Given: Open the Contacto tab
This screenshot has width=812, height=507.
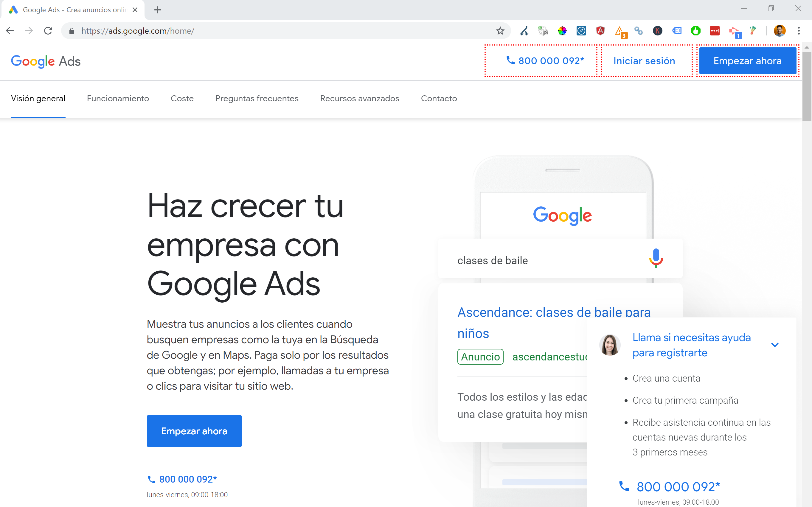Looking at the screenshot, I should (x=439, y=99).
